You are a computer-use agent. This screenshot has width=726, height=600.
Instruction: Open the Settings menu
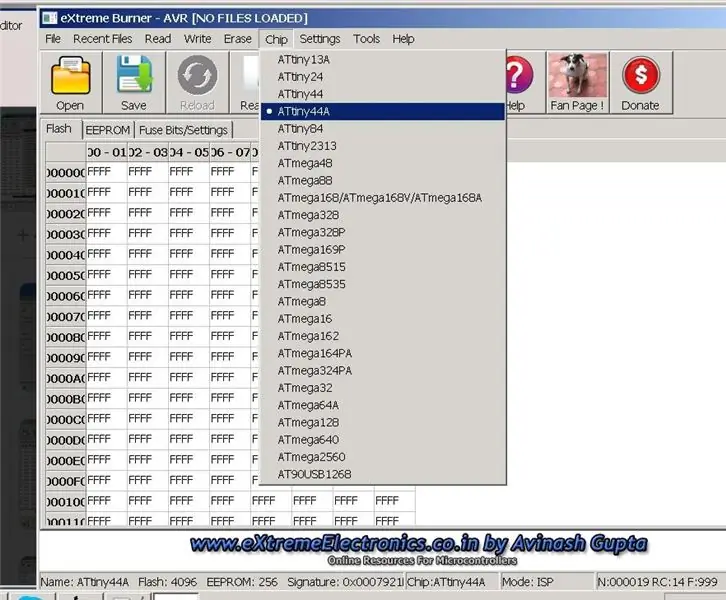tap(320, 39)
